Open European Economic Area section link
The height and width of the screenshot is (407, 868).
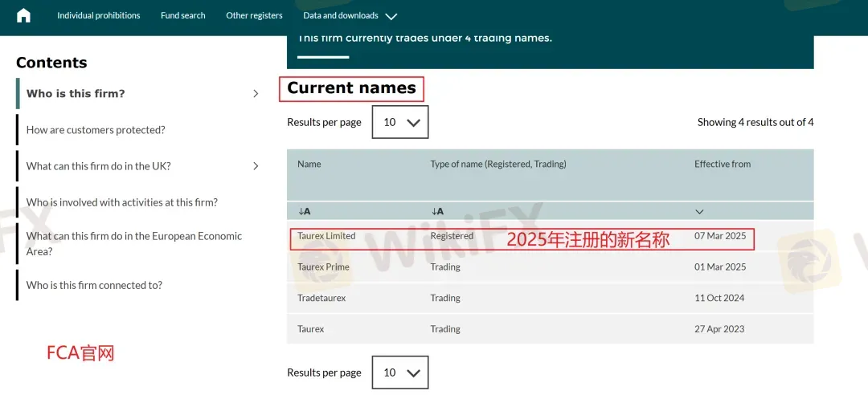click(134, 243)
